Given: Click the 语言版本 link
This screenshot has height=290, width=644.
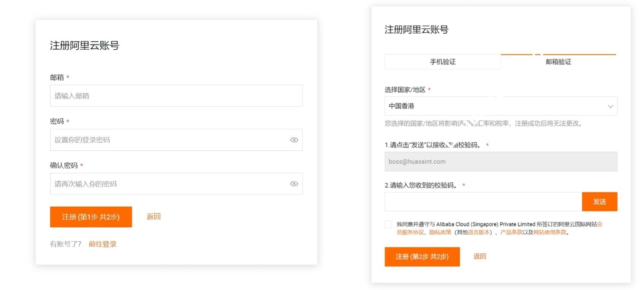Looking at the screenshot, I should (x=479, y=233).
